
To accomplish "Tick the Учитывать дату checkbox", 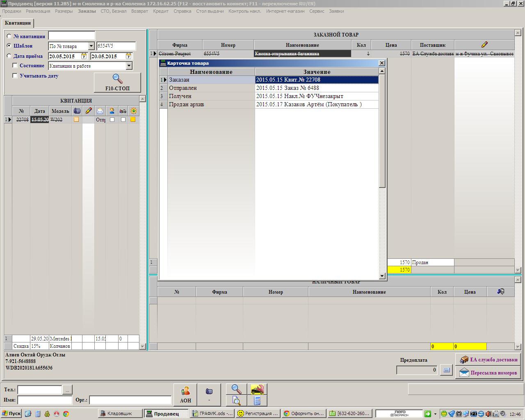I will [15, 75].
